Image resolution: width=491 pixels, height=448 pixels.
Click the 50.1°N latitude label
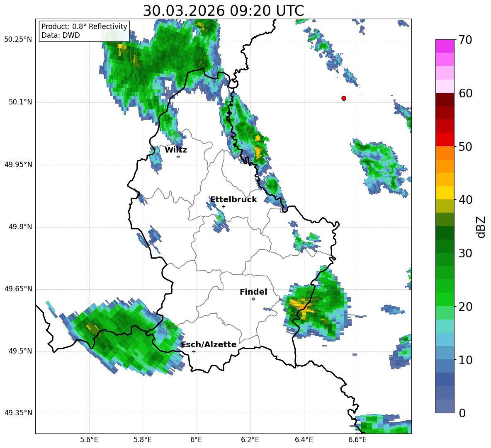coord(20,102)
